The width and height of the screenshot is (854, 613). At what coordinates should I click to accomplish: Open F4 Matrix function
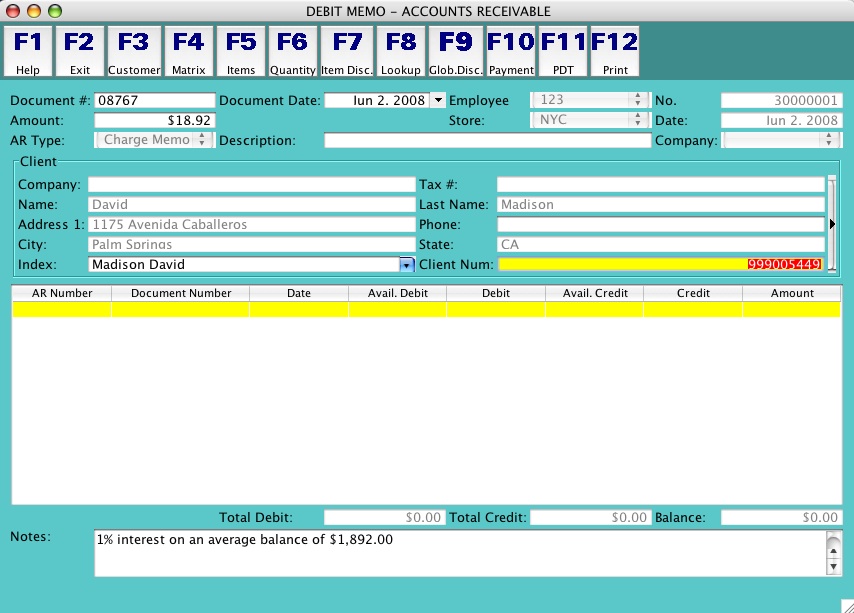pos(188,52)
